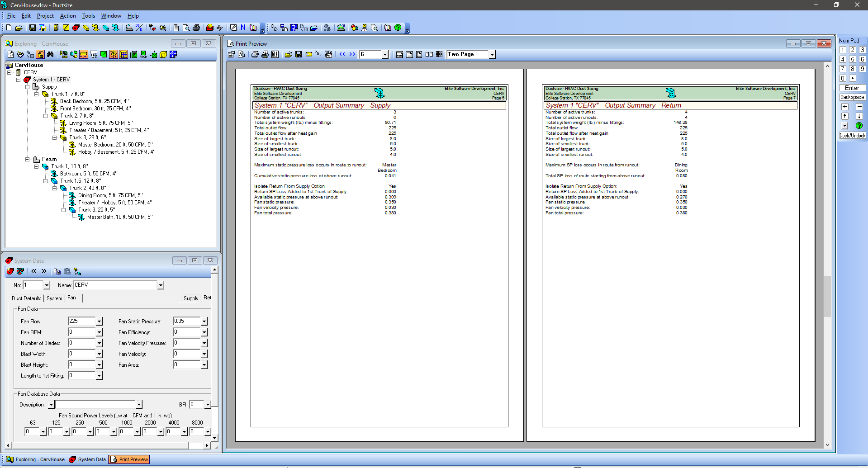Activate Print Preview in bottom window bar
Screen dimensions: 868x468
(x=130, y=459)
